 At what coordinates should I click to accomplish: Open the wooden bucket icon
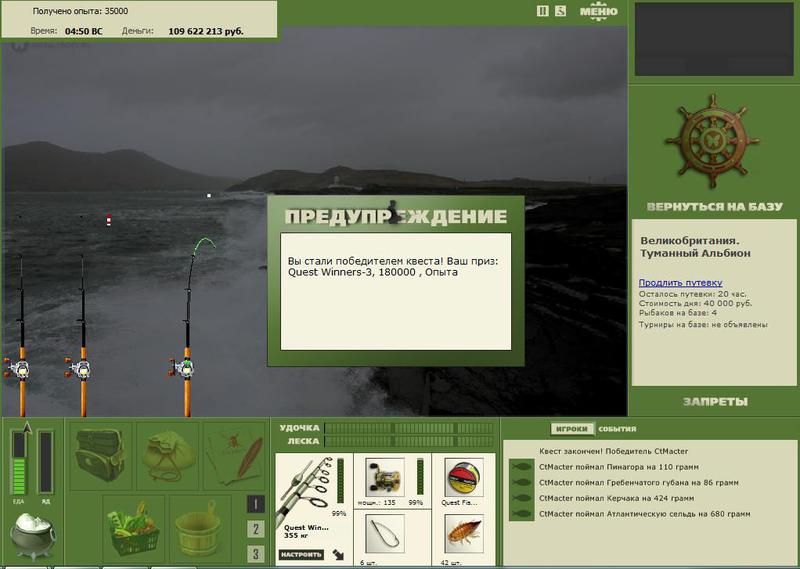(x=199, y=528)
